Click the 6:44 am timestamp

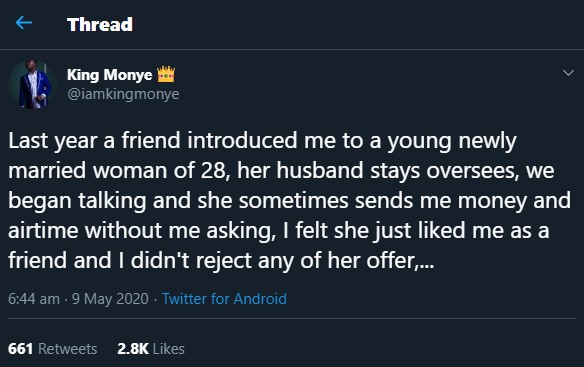[34, 299]
